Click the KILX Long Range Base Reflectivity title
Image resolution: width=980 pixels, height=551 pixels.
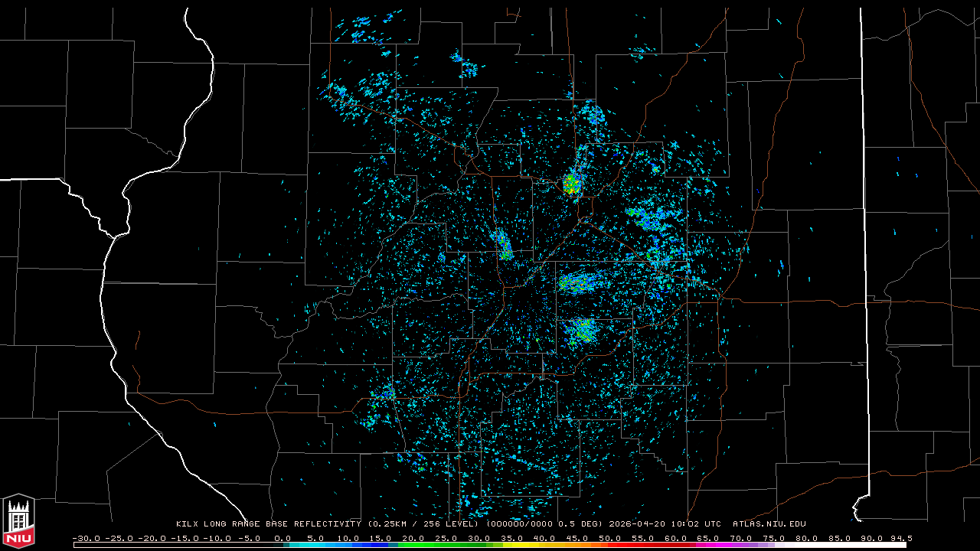[268, 524]
